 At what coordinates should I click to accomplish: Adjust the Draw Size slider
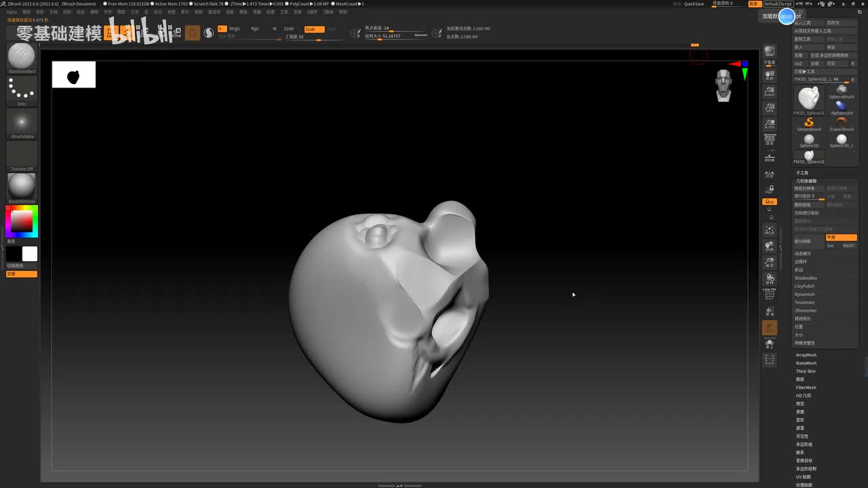(387, 36)
